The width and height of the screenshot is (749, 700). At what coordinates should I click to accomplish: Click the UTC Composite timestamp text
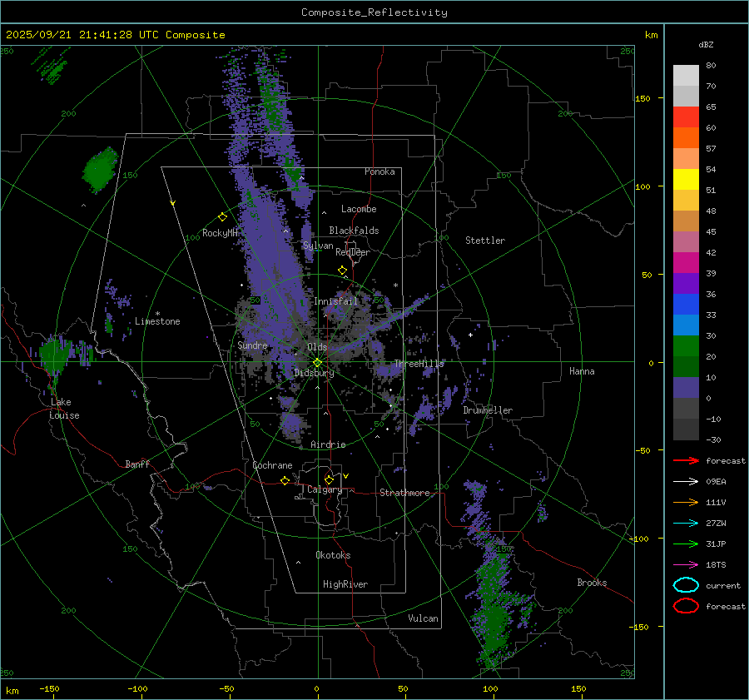115,35
